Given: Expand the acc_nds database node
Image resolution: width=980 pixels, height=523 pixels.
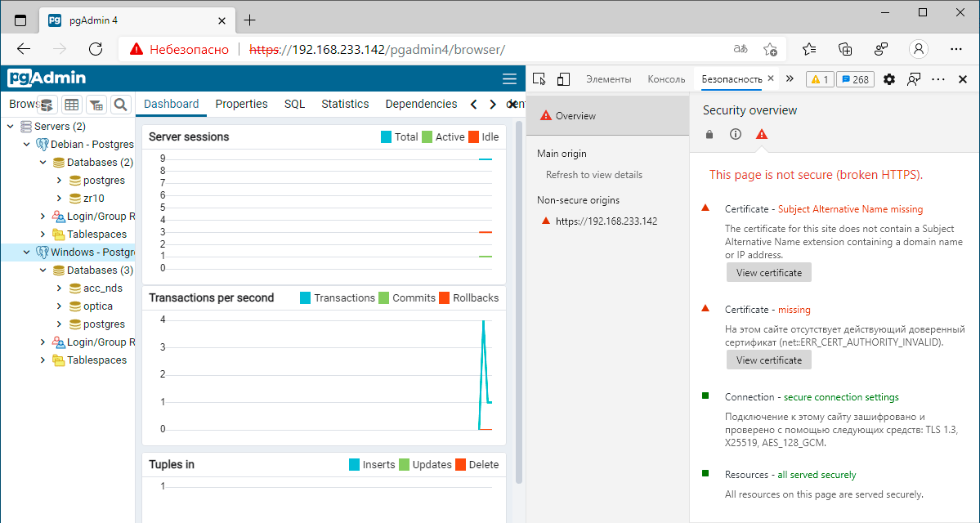Looking at the screenshot, I should (59, 288).
